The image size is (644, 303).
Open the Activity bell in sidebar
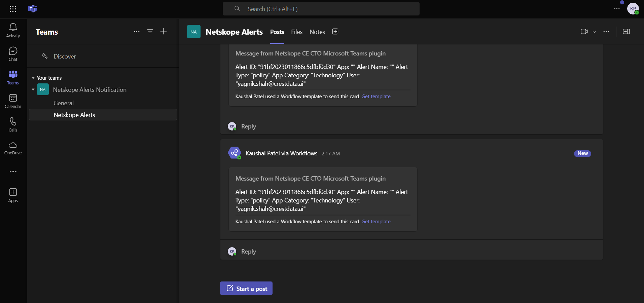[x=13, y=31]
